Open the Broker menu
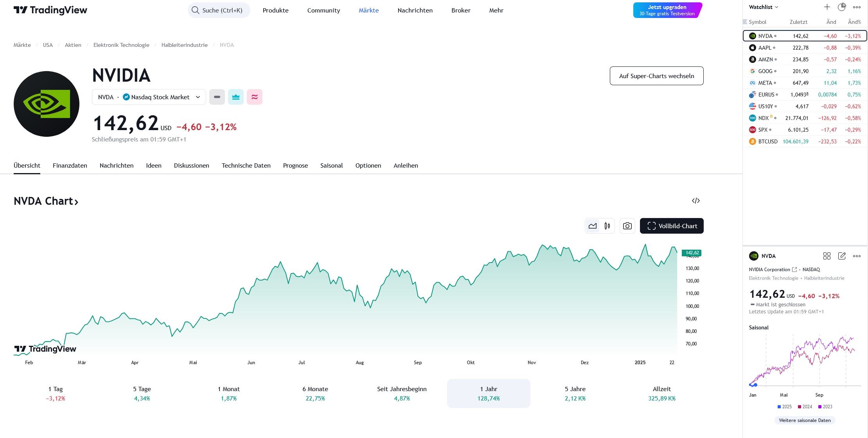Screen dimensions: 868x438 461,10
